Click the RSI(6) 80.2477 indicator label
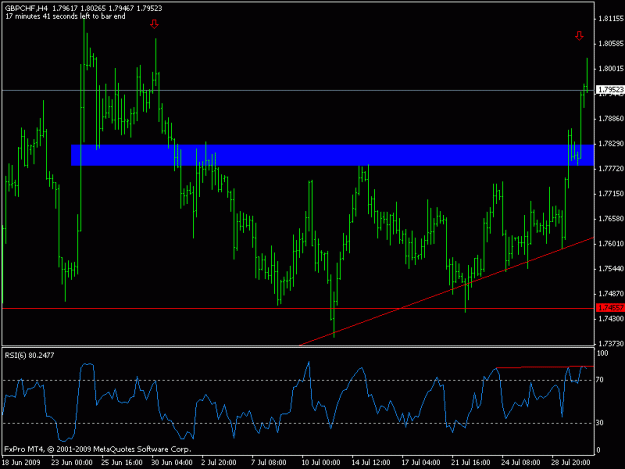Image resolution: width=625 pixels, height=469 pixels. pyautogui.click(x=29, y=355)
